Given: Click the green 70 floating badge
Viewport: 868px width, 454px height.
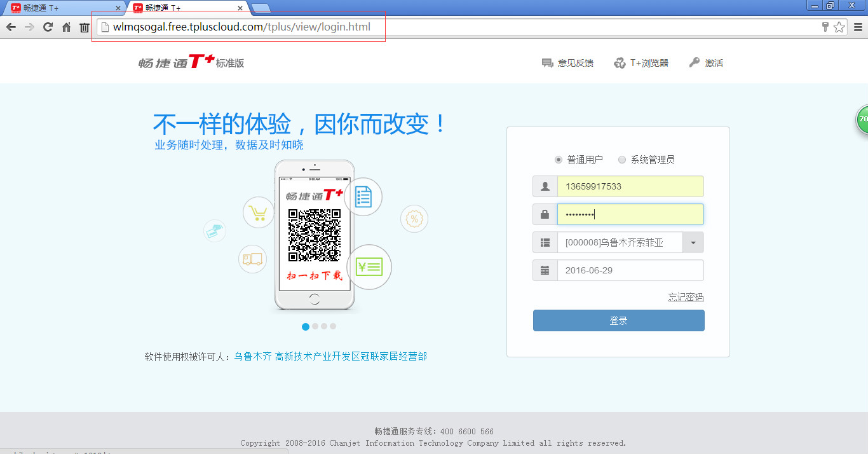Looking at the screenshot, I should click(x=862, y=120).
